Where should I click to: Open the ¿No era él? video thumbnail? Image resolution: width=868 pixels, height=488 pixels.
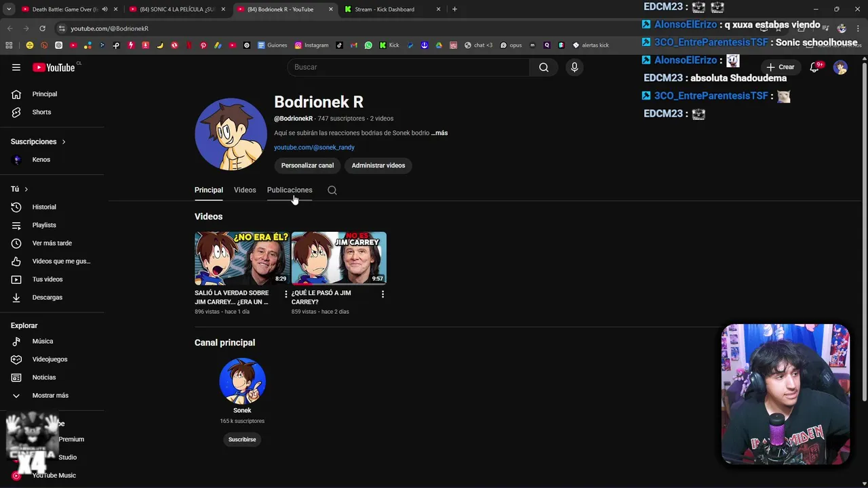242,258
